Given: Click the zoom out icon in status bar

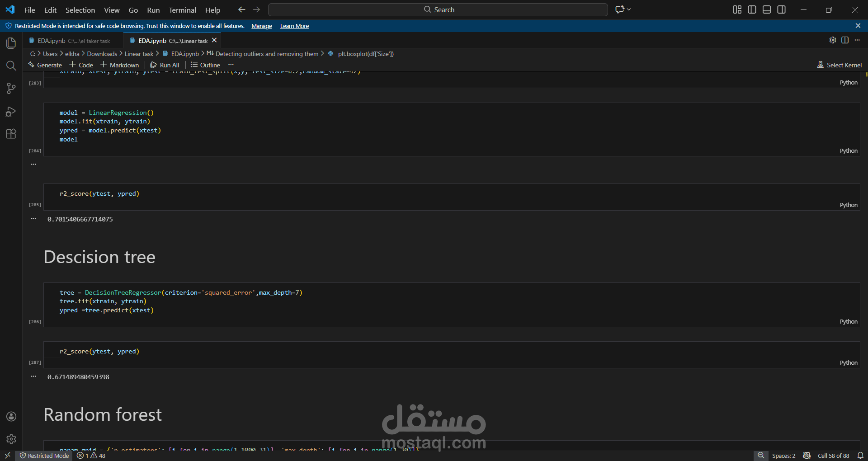Looking at the screenshot, I should [761, 456].
